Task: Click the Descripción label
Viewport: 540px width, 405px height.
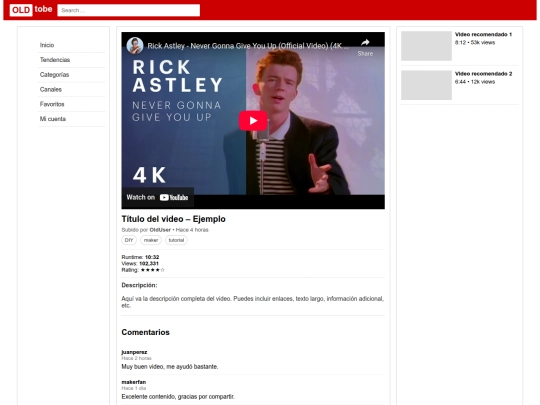Action: point(139,285)
